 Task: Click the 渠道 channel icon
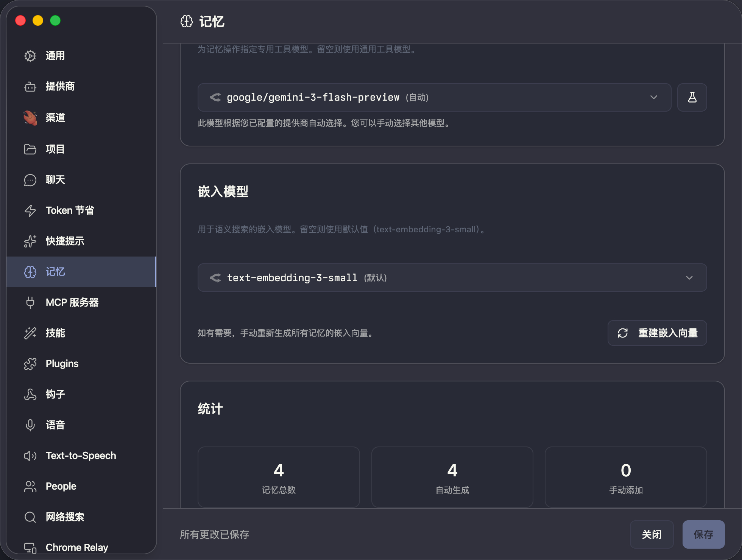[30, 118]
